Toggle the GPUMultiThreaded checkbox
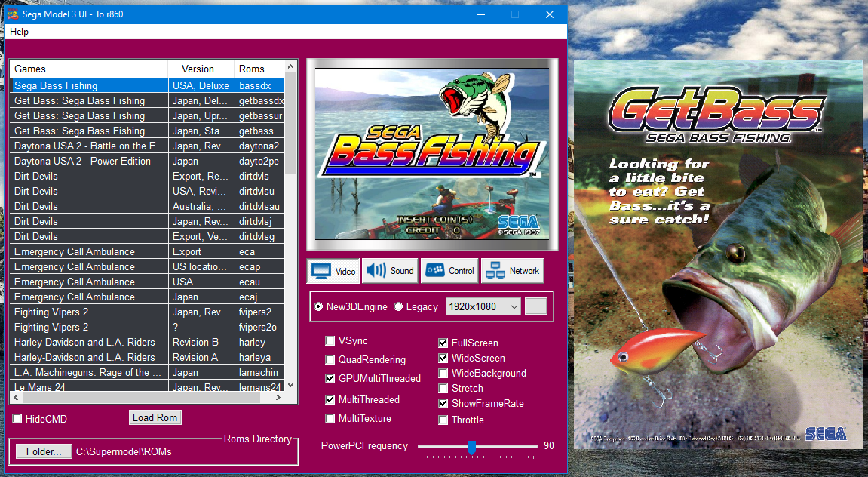 tap(330, 378)
